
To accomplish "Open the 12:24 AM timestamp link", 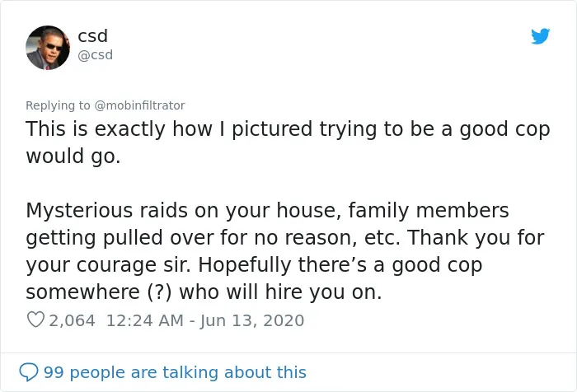I will pyautogui.click(x=144, y=320).
